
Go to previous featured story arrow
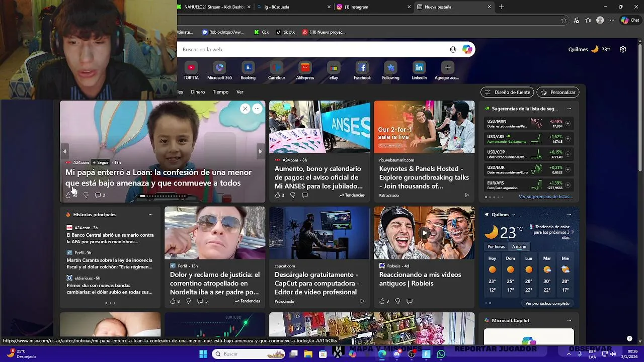64,151
